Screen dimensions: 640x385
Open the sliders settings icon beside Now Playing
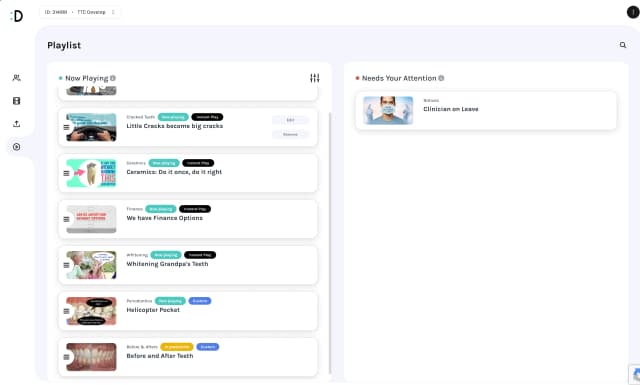315,78
